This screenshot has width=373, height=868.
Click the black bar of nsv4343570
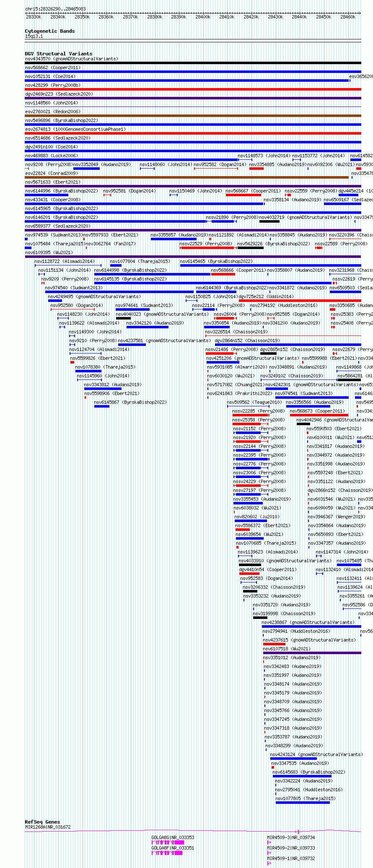tap(193, 63)
